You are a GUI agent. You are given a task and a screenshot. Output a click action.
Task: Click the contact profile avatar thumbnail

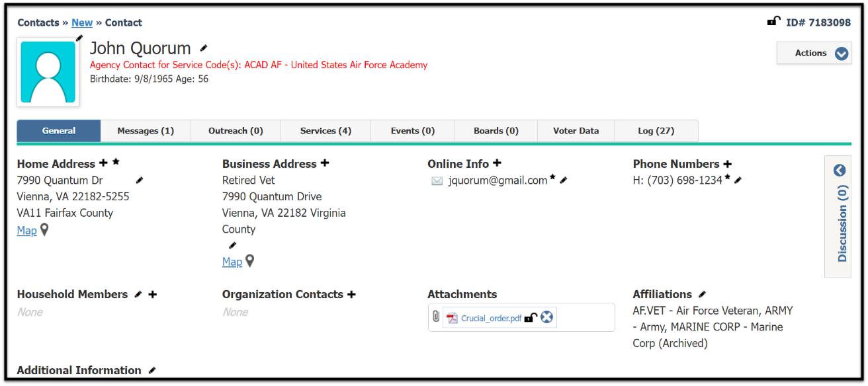48,72
